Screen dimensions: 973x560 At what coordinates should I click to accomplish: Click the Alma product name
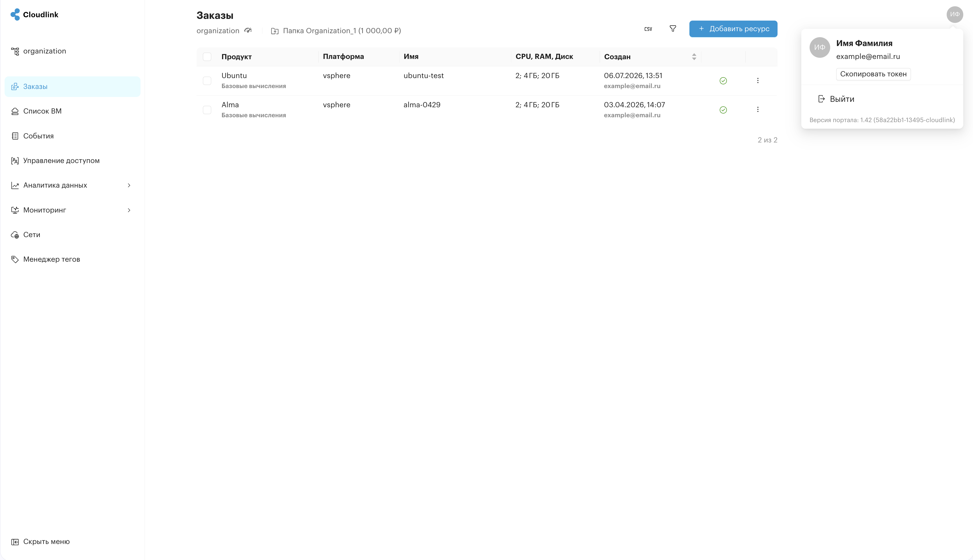click(230, 105)
